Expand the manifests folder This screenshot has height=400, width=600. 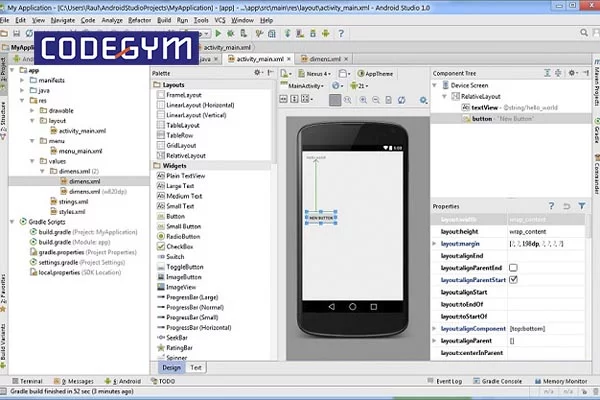22,80
